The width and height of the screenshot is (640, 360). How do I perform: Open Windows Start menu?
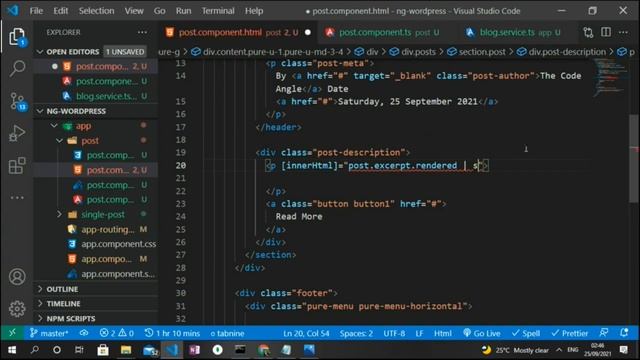pyautogui.click(x=12, y=350)
